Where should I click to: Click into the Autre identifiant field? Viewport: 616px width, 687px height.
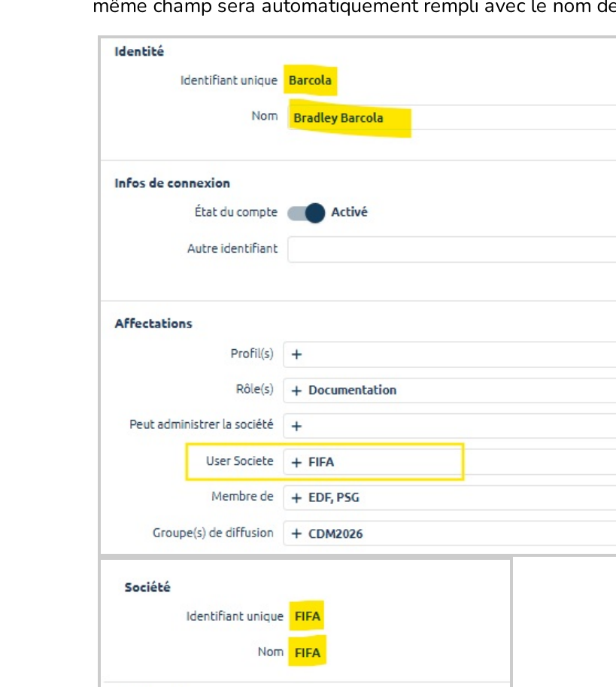pos(451,249)
